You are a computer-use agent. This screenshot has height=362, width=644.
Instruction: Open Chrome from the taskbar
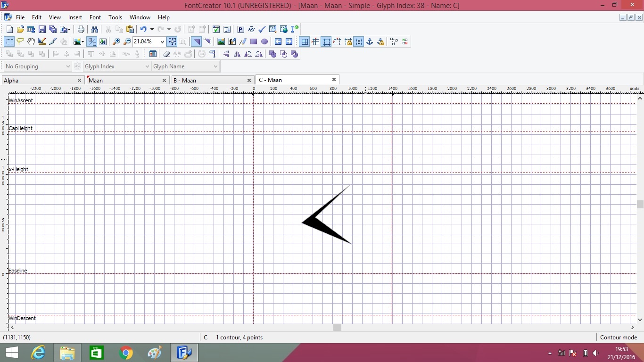126,353
